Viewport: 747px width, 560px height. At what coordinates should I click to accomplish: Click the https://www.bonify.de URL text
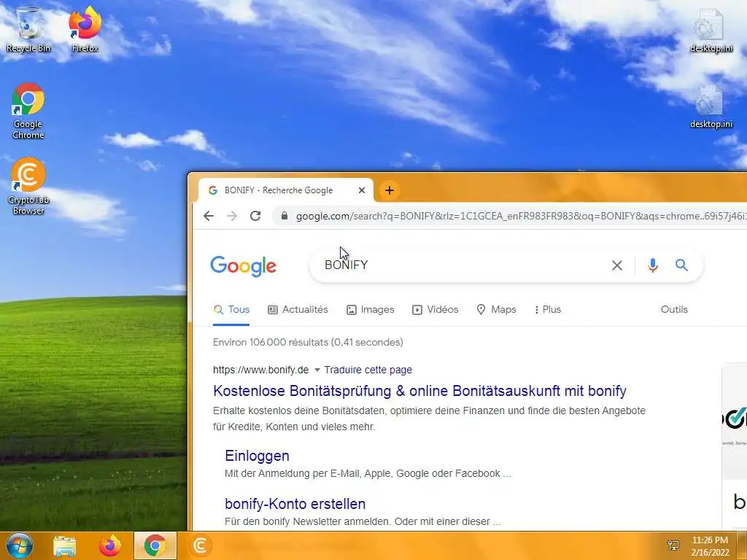[260, 370]
